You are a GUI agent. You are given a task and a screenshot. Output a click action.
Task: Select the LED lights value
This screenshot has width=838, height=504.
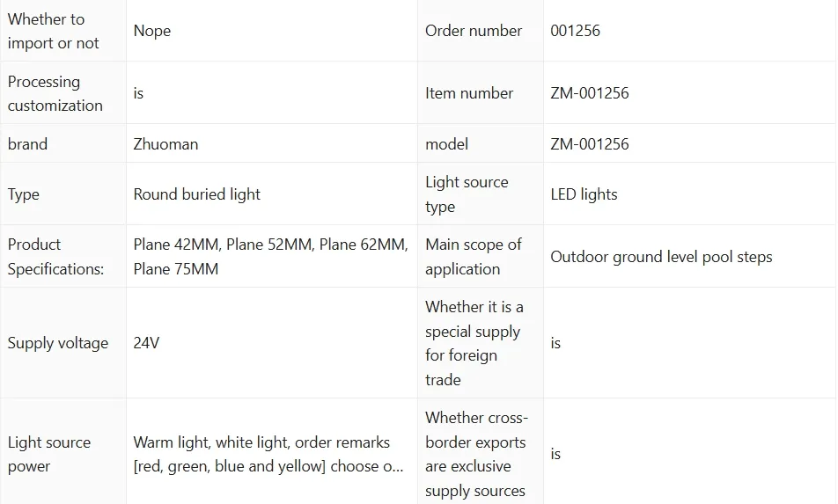pyautogui.click(x=584, y=194)
